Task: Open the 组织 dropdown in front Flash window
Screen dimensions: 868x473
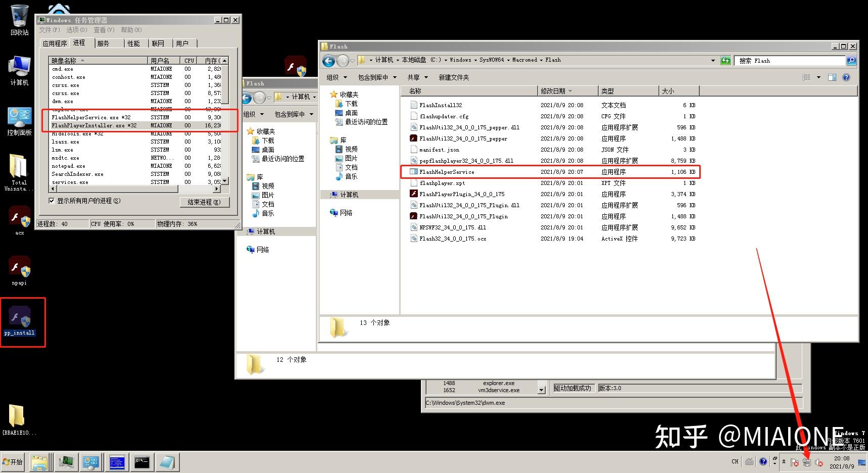Action: click(337, 77)
